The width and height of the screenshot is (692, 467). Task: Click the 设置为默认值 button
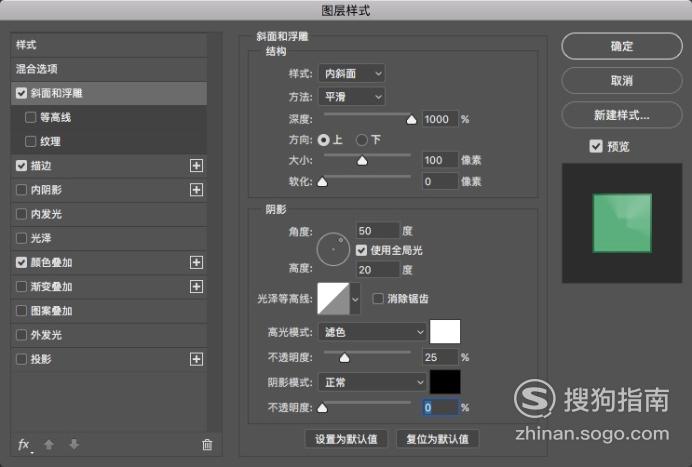[346, 439]
